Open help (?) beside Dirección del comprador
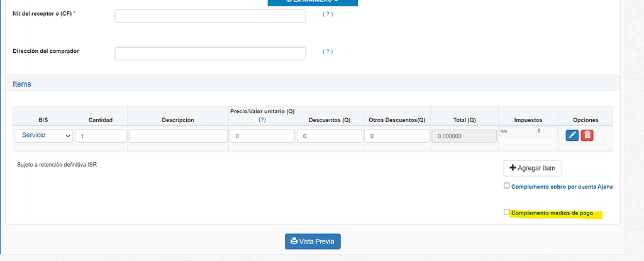The width and height of the screenshot is (644, 261). [328, 52]
